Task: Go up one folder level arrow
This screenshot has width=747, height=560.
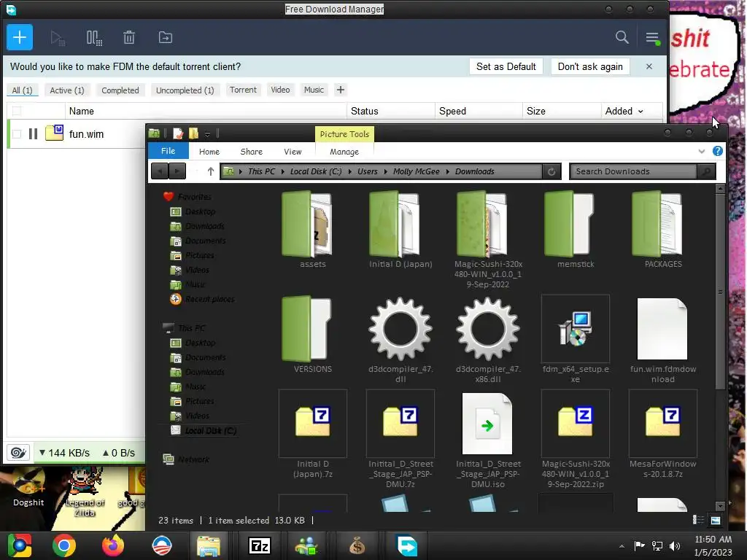Action: [210, 171]
